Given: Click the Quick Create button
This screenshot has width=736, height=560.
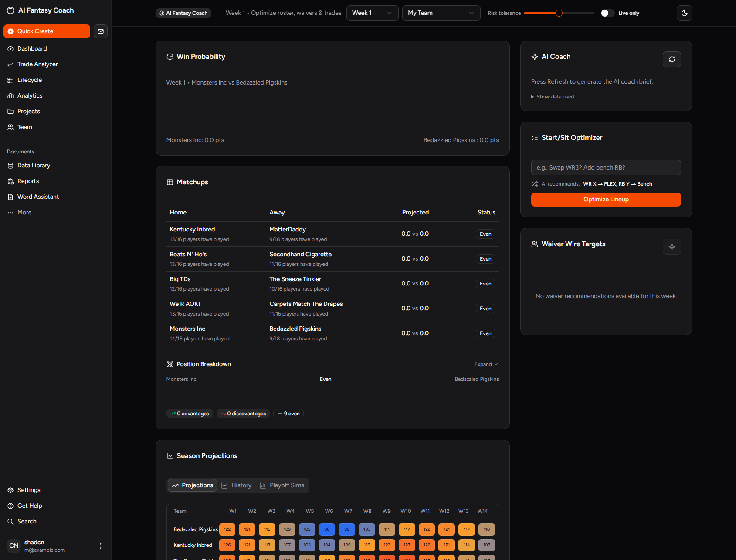Looking at the screenshot, I should coord(47,31).
